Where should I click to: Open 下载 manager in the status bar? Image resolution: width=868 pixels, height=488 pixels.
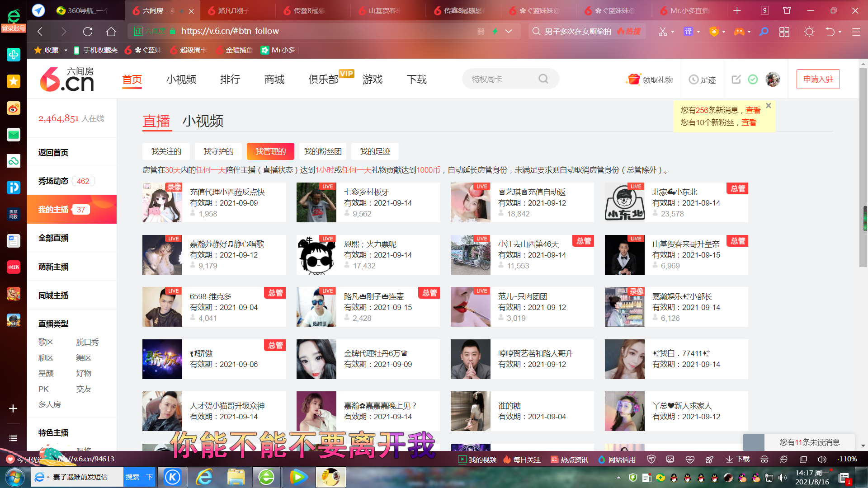(x=738, y=459)
